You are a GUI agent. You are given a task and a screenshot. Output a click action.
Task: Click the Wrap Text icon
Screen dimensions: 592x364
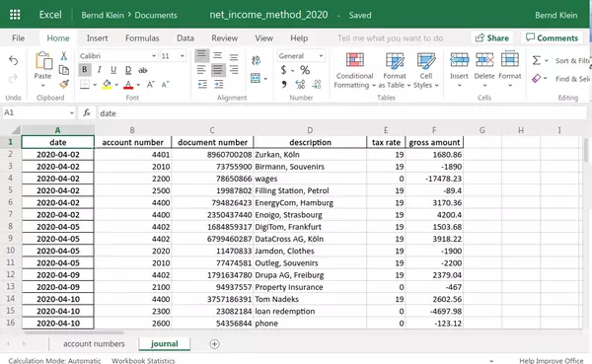click(x=256, y=60)
